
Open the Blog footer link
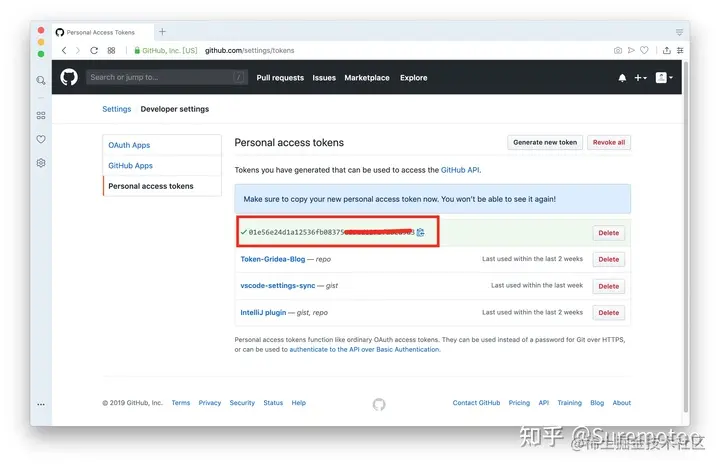[x=597, y=403]
